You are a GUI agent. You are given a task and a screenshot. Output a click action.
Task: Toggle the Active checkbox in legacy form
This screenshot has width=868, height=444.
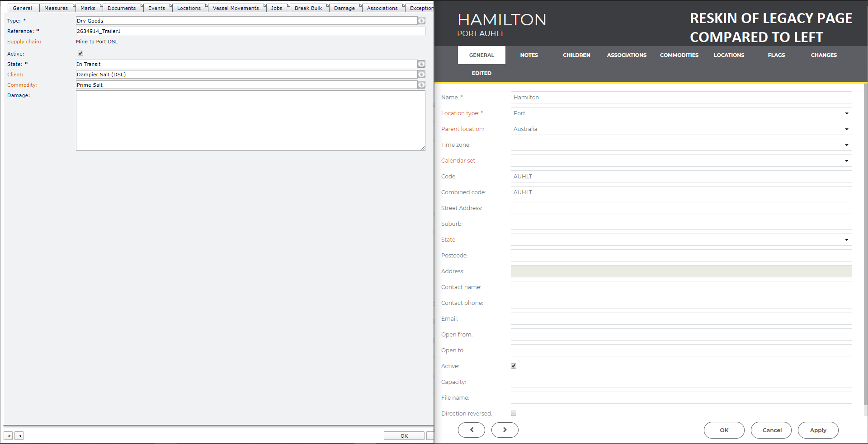pos(80,53)
